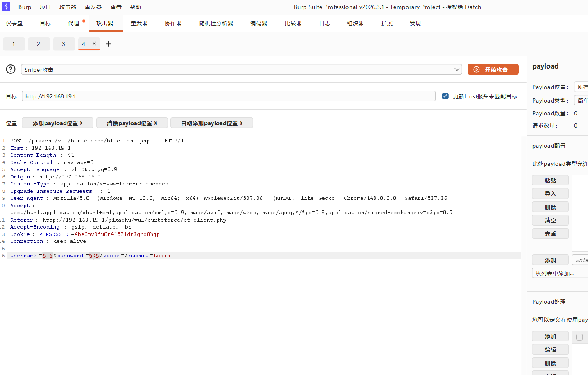Open the 发现 tab
Viewport: 588px width, 375px height.
[x=415, y=23]
